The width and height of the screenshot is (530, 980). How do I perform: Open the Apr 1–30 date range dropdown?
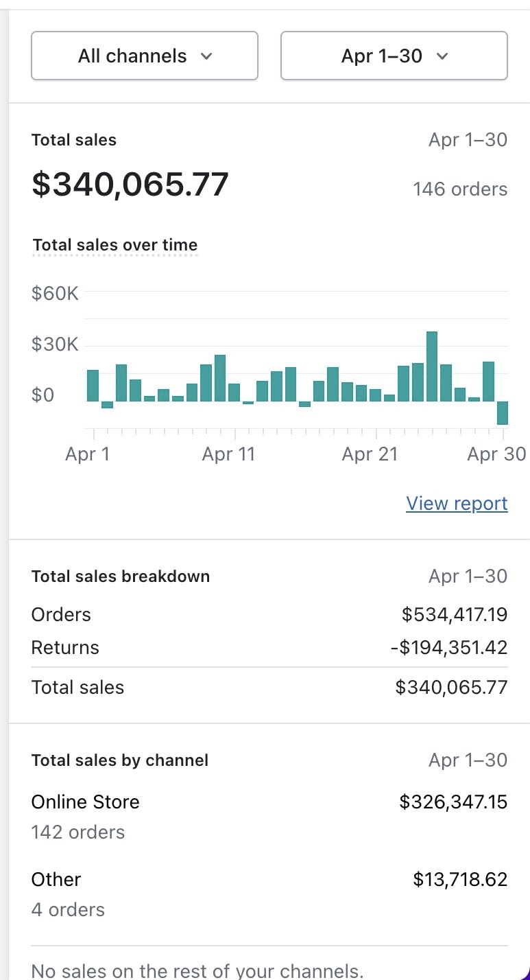pyautogui.click(x=394, y=56)
